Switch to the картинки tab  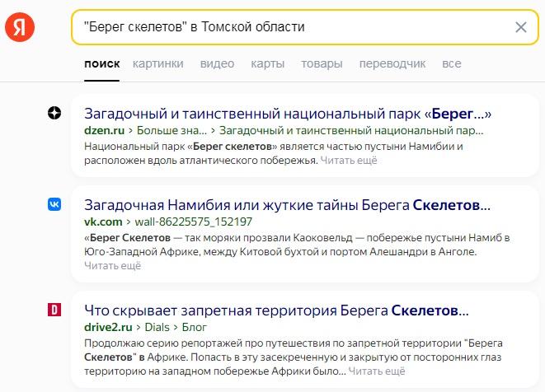pyautogui.click(x=157, y=63)
